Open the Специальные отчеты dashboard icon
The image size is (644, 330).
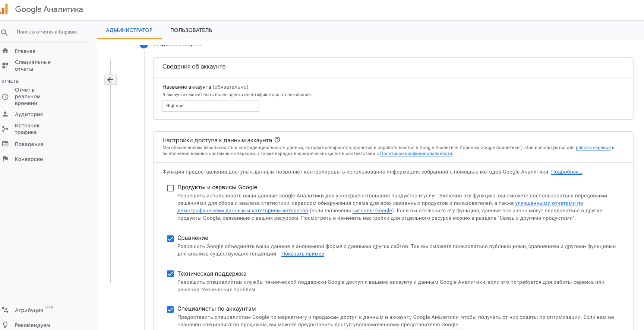[x=5, y=66]
